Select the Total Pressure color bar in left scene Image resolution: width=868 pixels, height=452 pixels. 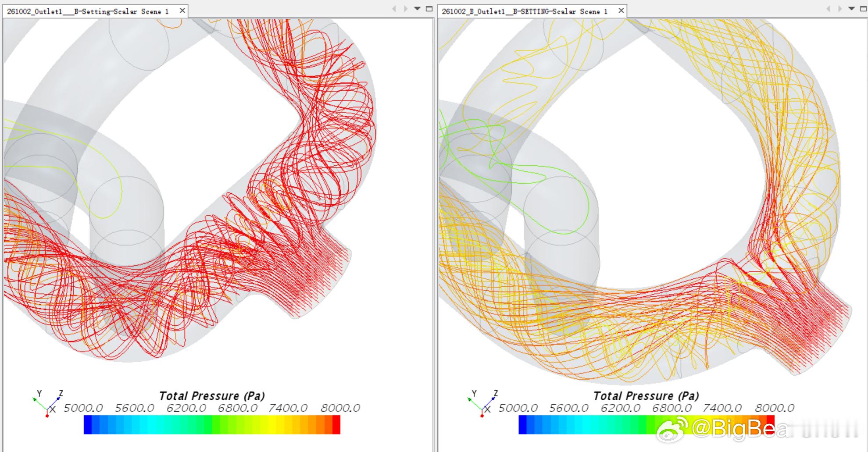pyautogui.click(x=212, y=425)
